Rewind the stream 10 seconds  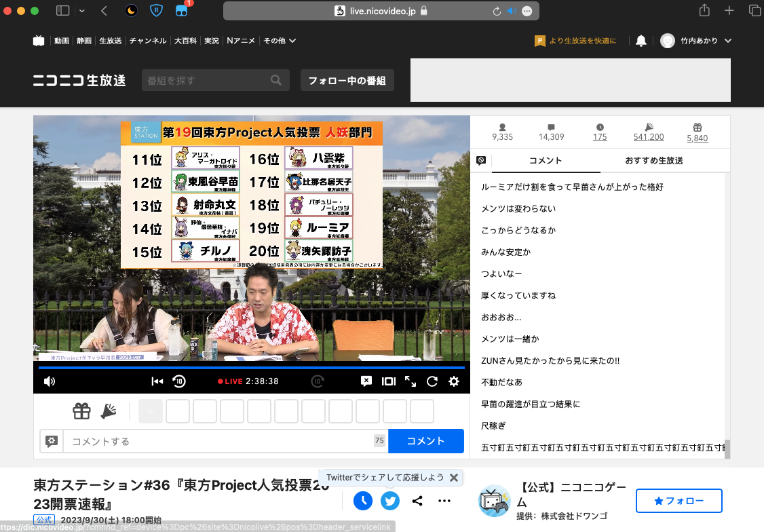tap(179, 381)
